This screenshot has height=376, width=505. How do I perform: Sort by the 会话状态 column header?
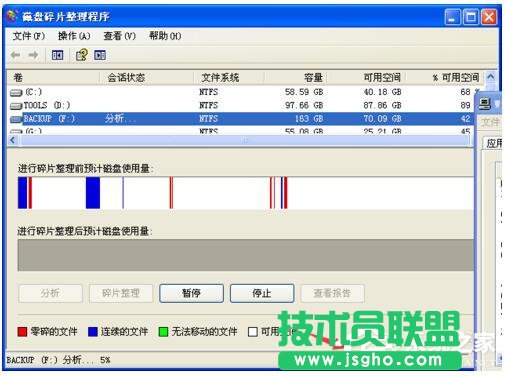(x=147, y=78)
